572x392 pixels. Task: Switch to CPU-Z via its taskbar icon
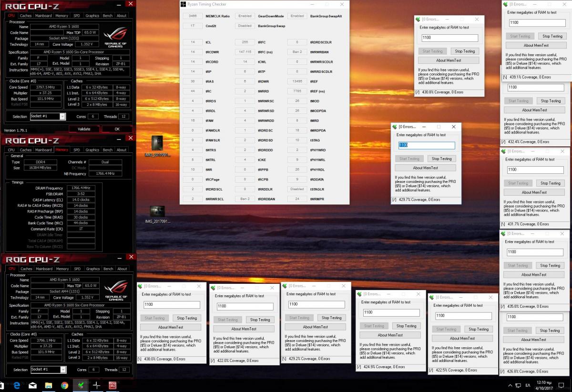[113, 385]
